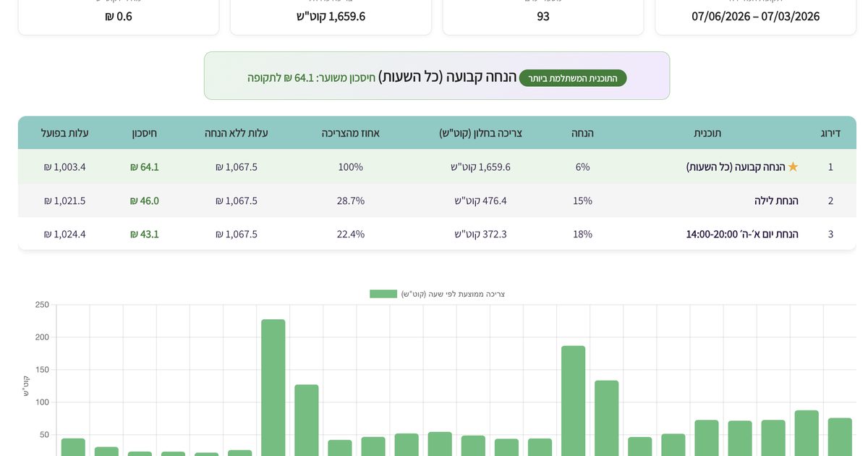Click the 6% discount cell

tap(582, 166)
